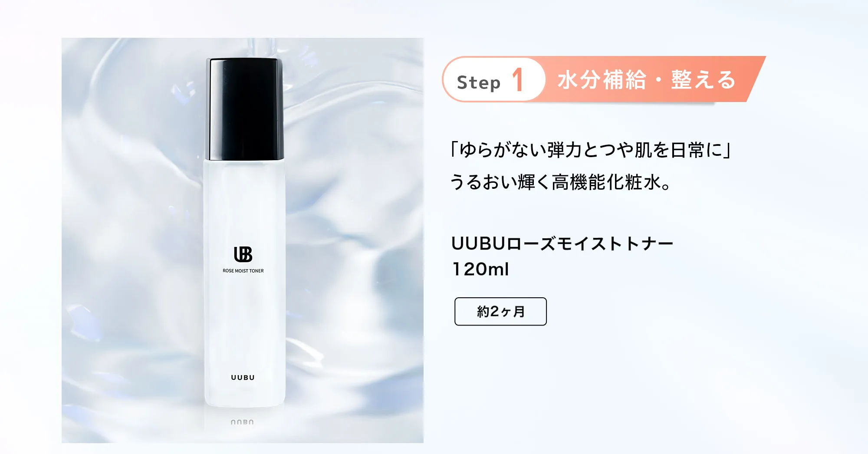Click the 120ml volume text

[480, 269]
